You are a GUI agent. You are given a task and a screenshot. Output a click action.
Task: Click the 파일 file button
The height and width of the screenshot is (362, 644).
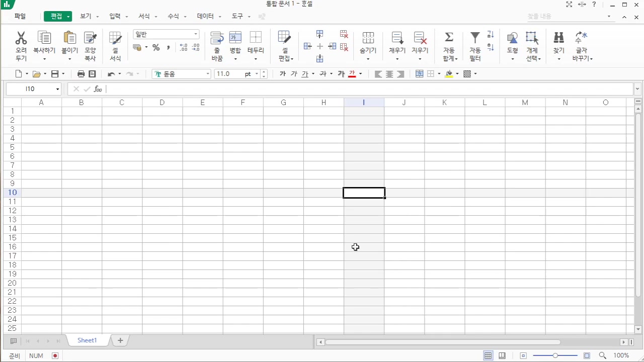(20, 16)
